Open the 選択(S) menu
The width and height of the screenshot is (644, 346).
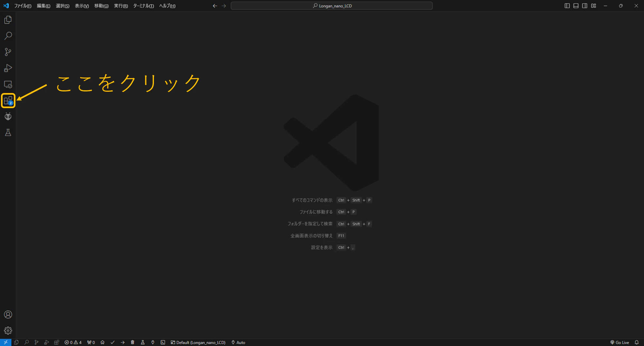tap(62, 6)
